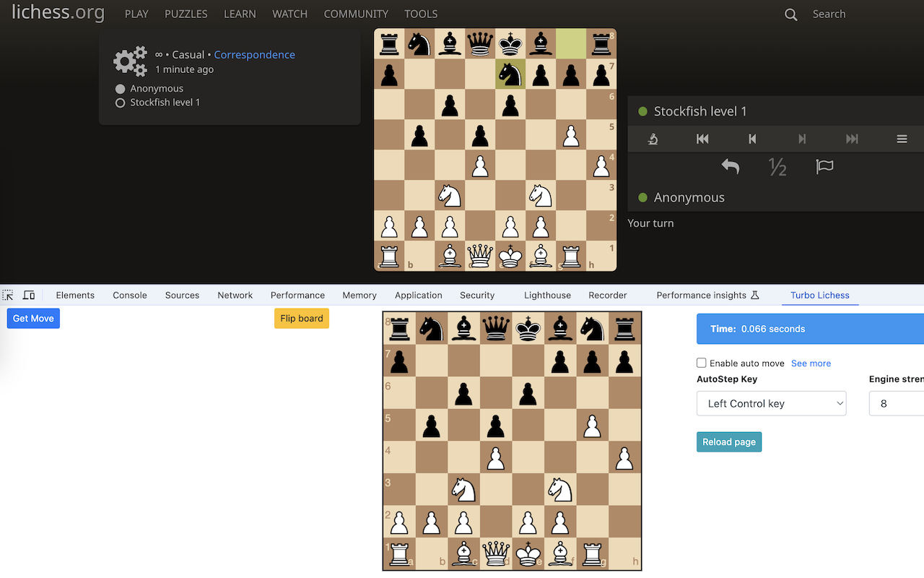
Task: Switch to the Turbo Lichess tab
Action: point(819,295)
